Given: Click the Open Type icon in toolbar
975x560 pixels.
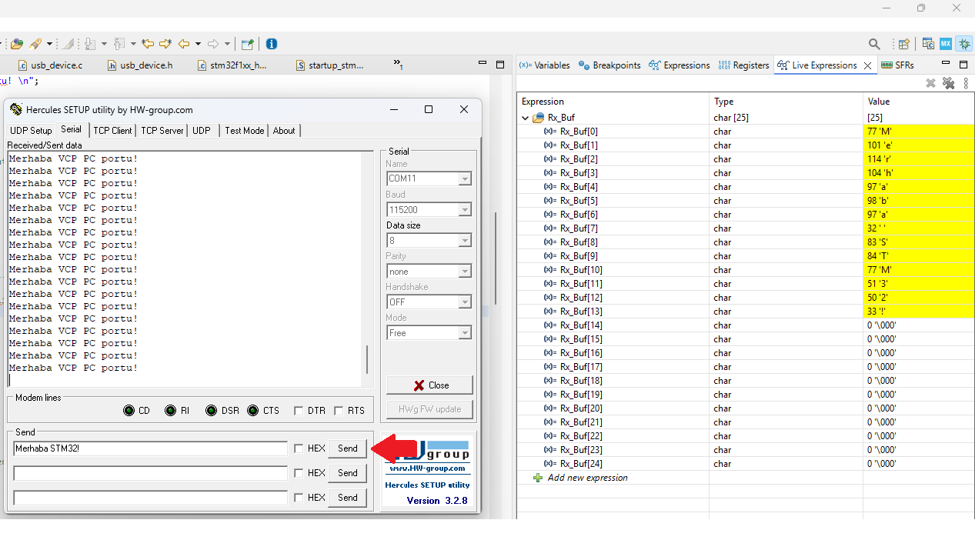Looking at the screenshot, I should (16, 44).
